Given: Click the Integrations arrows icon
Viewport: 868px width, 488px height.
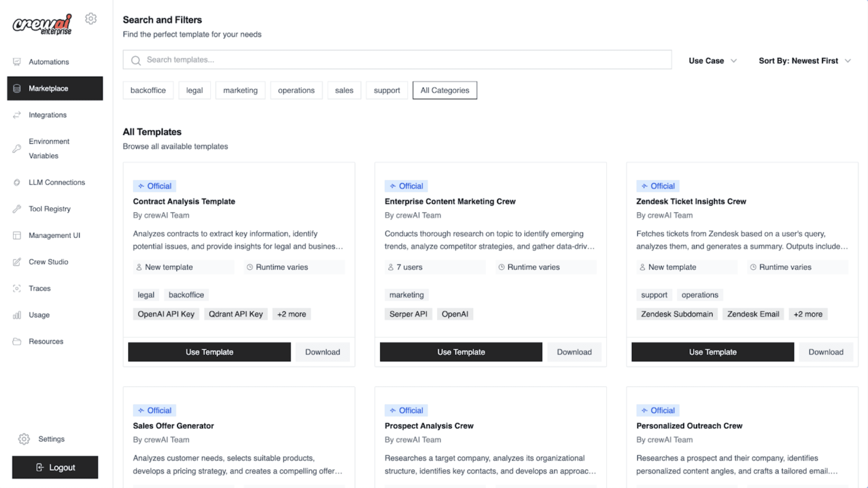Looking at the screenshot, I should (17, 115).
